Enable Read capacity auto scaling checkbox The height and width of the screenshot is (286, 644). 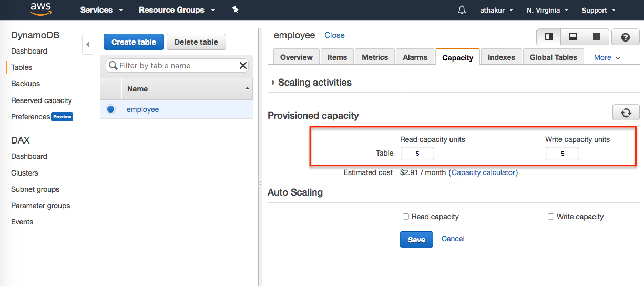point(406,217)
